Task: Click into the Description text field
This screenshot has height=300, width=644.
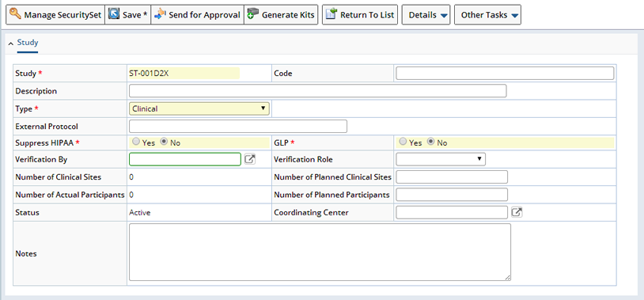Action: [x=317, y=91]
